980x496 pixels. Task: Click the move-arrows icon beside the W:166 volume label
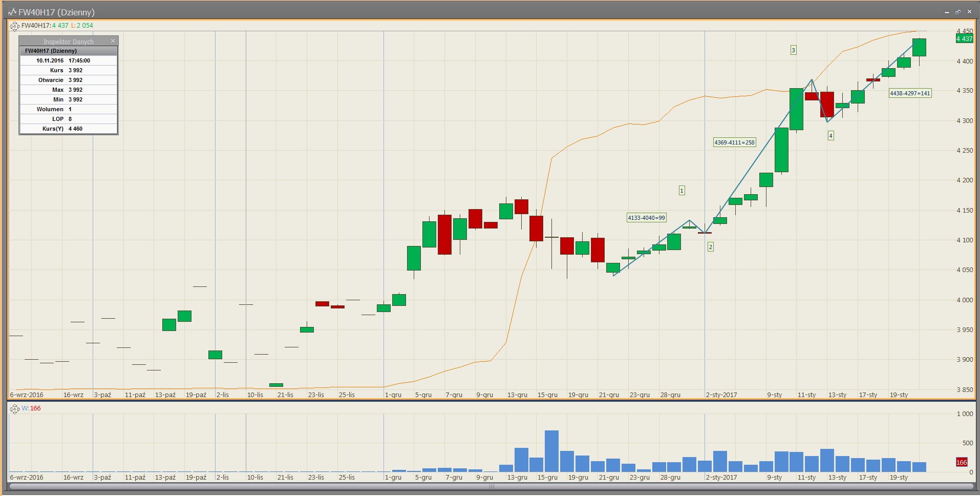tap(14, 408)
